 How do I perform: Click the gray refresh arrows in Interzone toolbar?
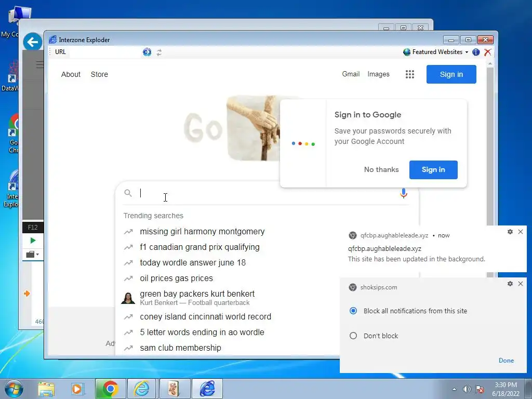pos(159,52)
